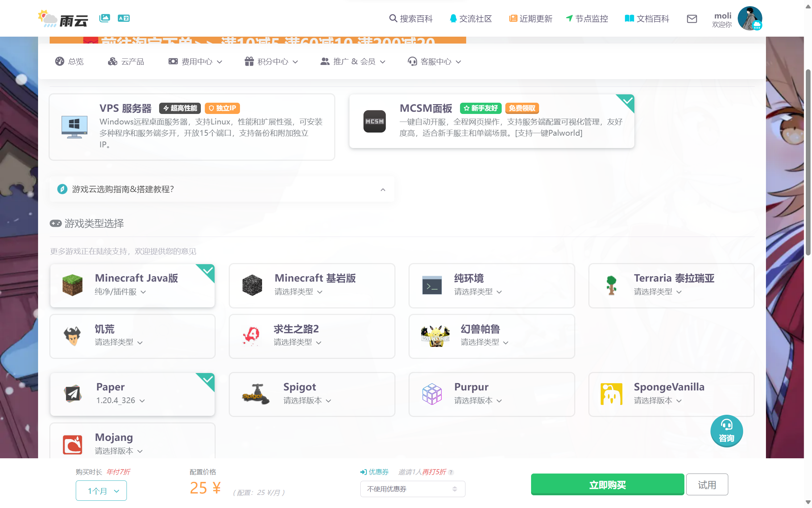812x508 pixels.
Task: Open the image gallery icon in the header
Action: click(104, 18)
